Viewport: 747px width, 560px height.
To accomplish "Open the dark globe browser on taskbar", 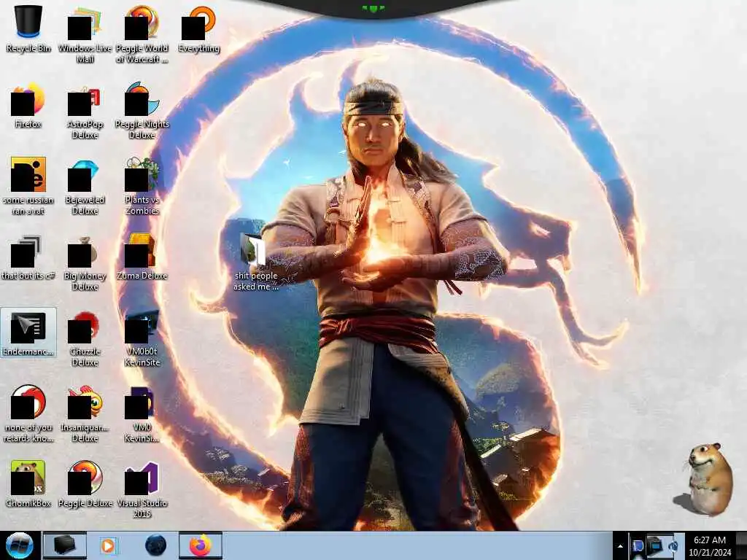I will click(x=156, y=545).
